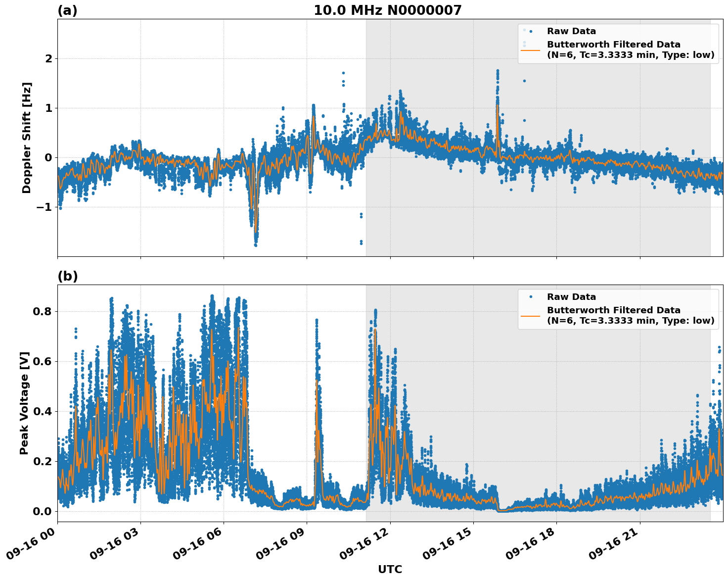The image size is (728, 580).
Task: Click the tall voltage peak near 09-16 12
Action: pyautogui.click(x=375, y=312)
